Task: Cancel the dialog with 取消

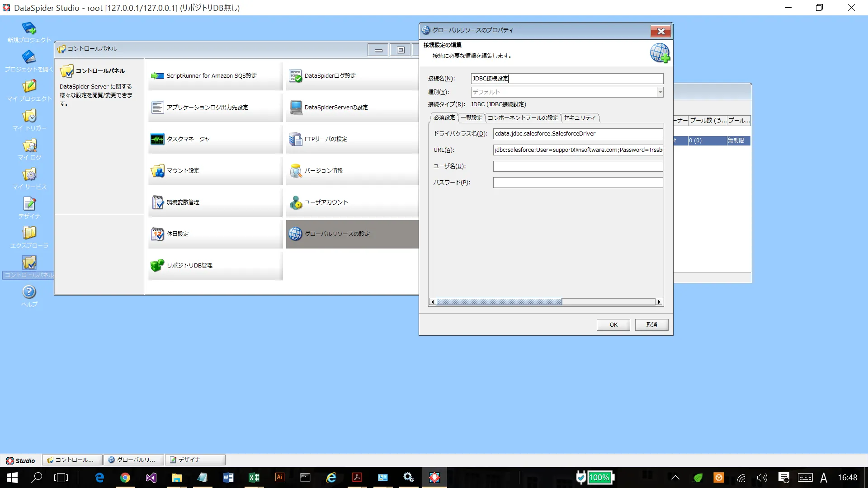Action: 651,324
